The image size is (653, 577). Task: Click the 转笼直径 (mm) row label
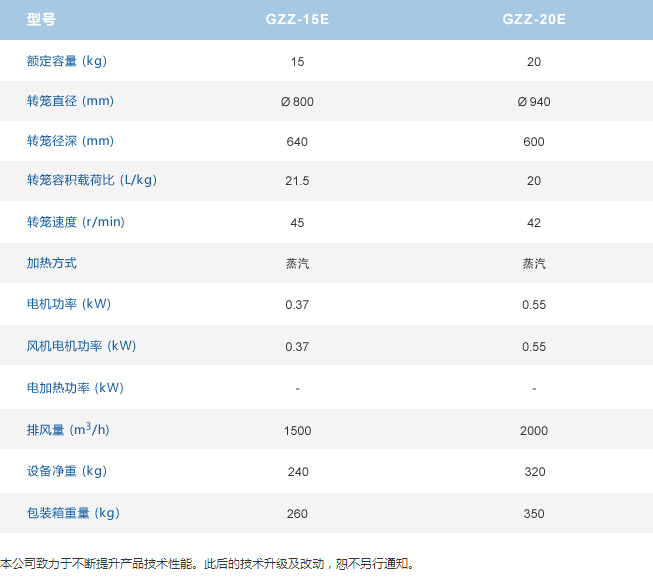pos(70,101)
